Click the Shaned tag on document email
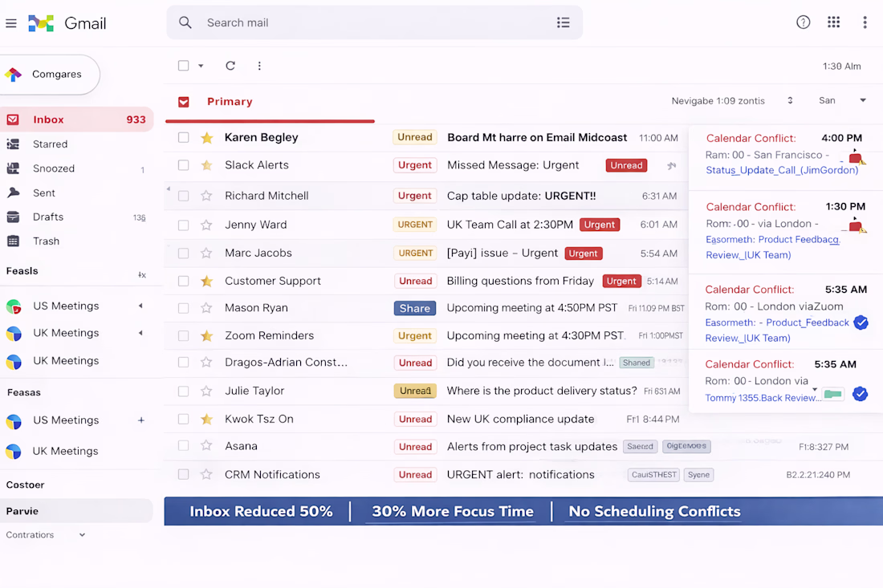 [637, 363]
